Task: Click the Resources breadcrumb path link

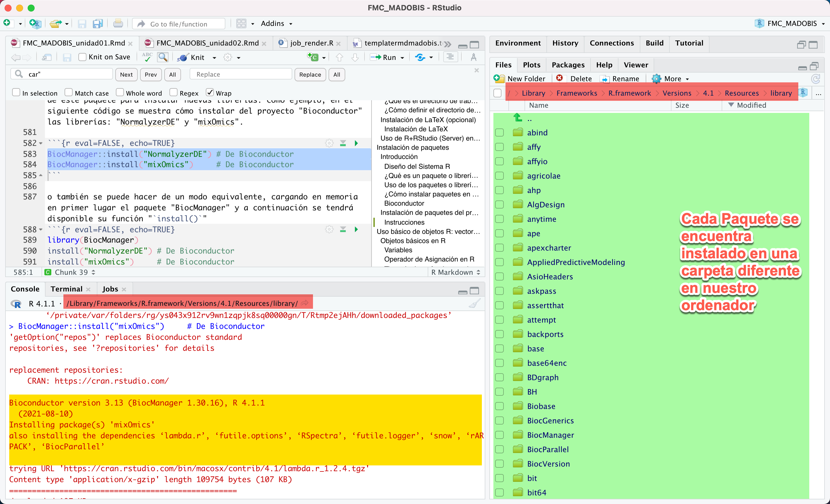Action: (x=742, y=93)
